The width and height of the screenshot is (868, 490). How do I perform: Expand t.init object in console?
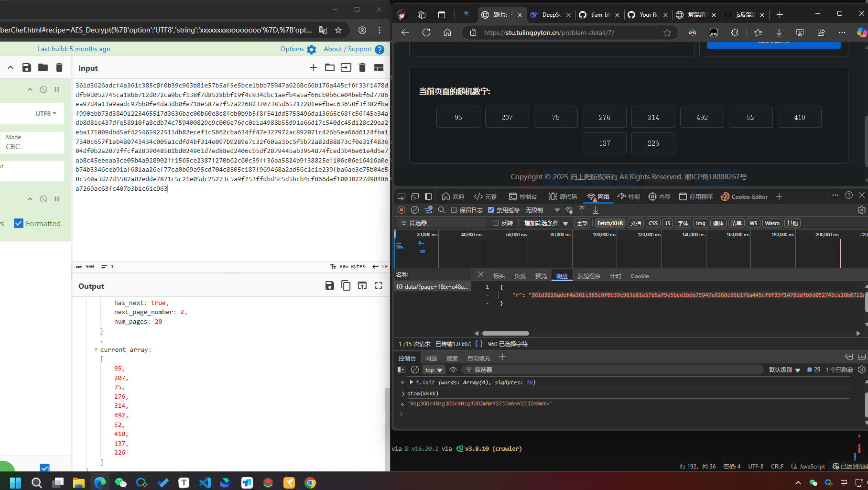coord(412,382)
